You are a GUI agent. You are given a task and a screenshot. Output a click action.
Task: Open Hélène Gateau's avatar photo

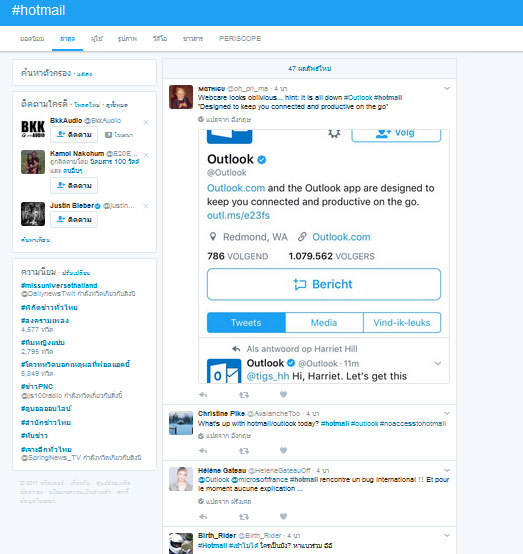pos(181,479)
